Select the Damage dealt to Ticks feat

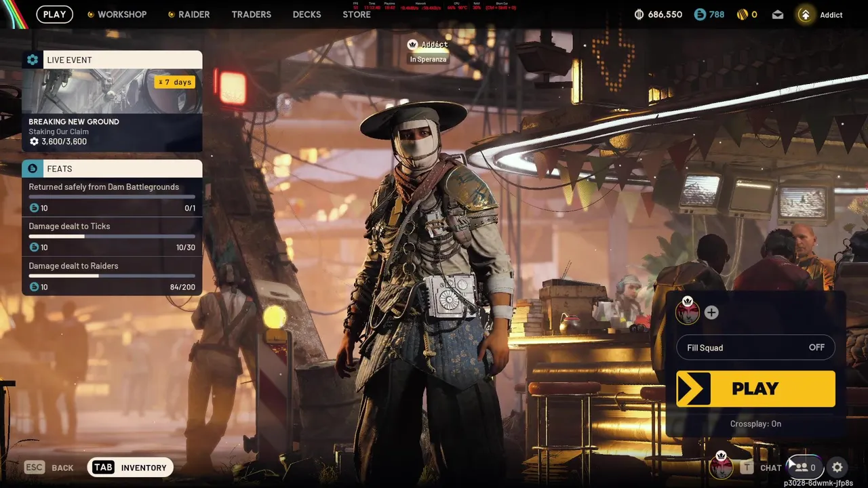[112, 237]
